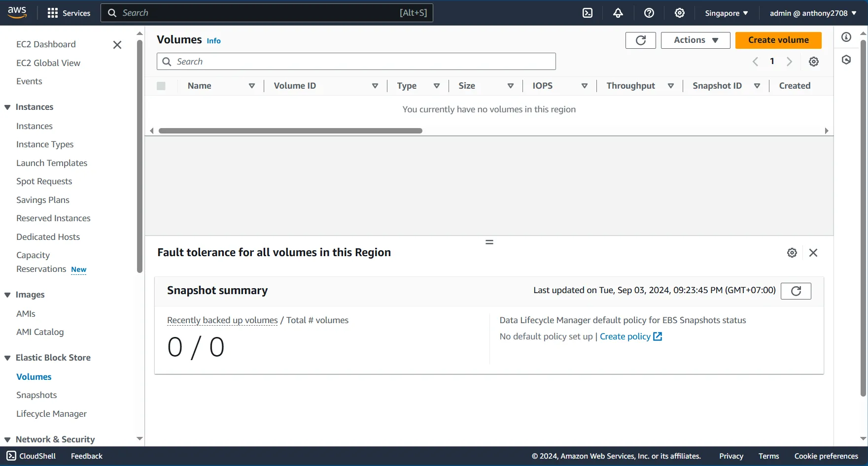Refresh the Snapshot summary
This screenshot has width=868, height=466.
(796, 291)
